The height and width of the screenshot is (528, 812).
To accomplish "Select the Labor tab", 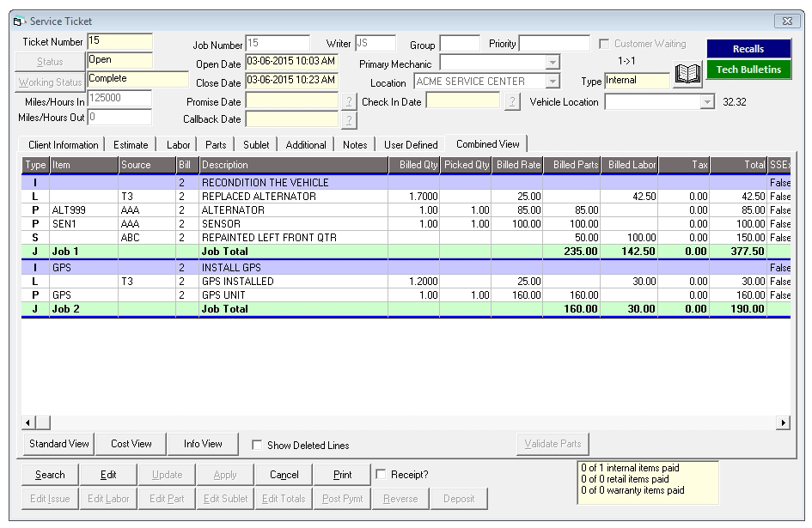I will pyautogui.click(x=178, y=145).
